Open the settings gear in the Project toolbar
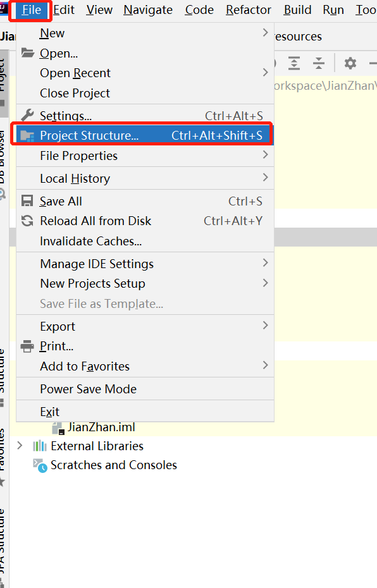Image resolution: width=377 pixels, height=588 pixels. [x=350, y=63]
